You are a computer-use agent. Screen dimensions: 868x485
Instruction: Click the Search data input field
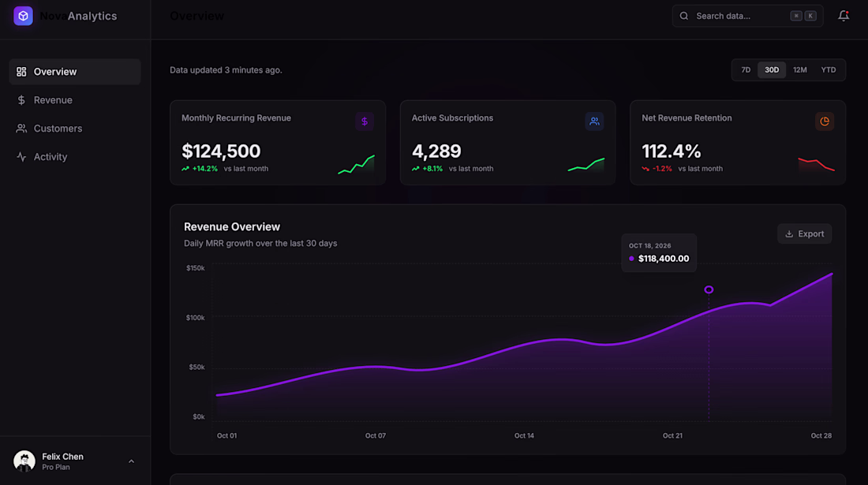point(747,16)
